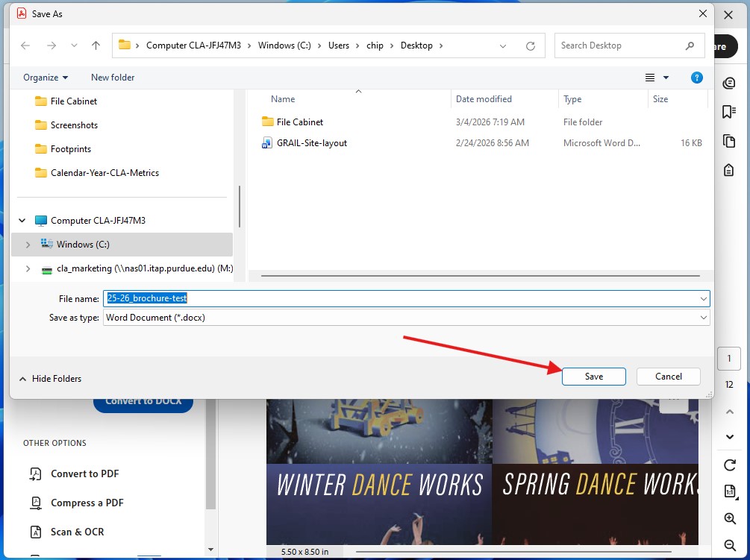Expand Windows (C:) in the folder tree
This screenshot has width=750, height=560.
pyautogui.click(x=28, y=244)
